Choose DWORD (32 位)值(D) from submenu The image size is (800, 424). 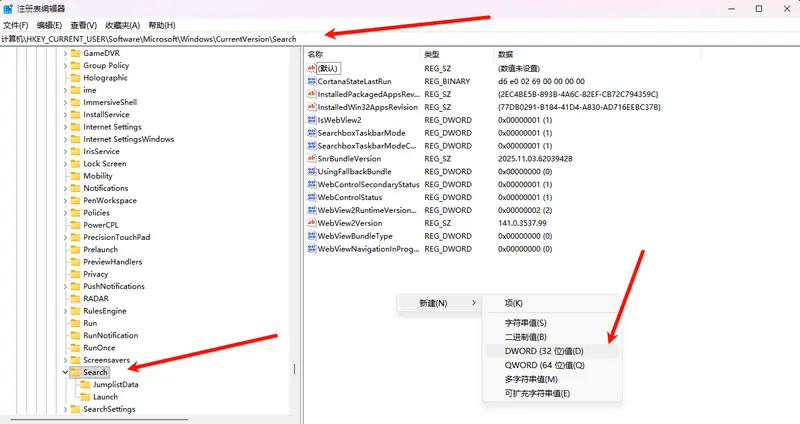(552, 351)
